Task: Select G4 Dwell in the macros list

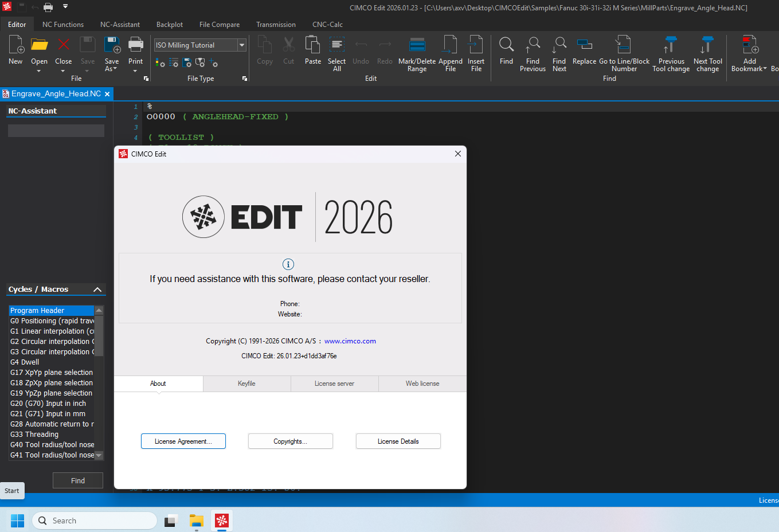Action: tap(52, 362)
